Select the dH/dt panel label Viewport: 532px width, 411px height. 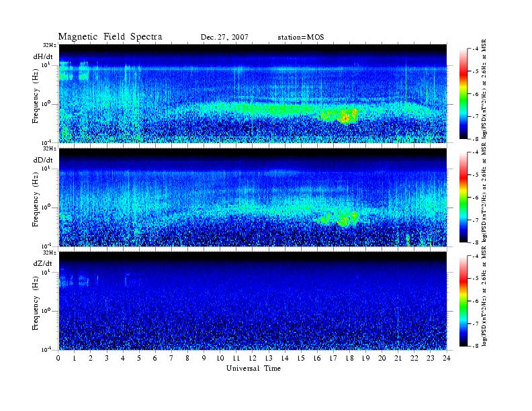pyautogui.click(x=43, y=56)
